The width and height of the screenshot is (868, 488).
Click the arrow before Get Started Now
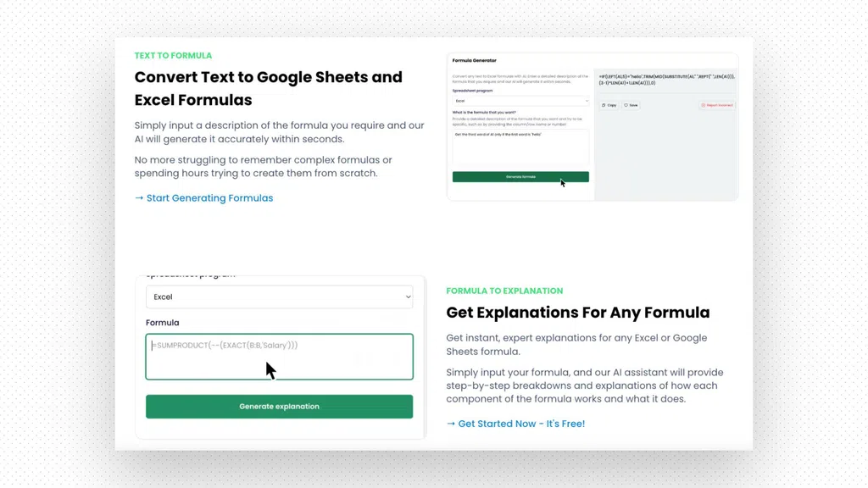coord(451,424)
